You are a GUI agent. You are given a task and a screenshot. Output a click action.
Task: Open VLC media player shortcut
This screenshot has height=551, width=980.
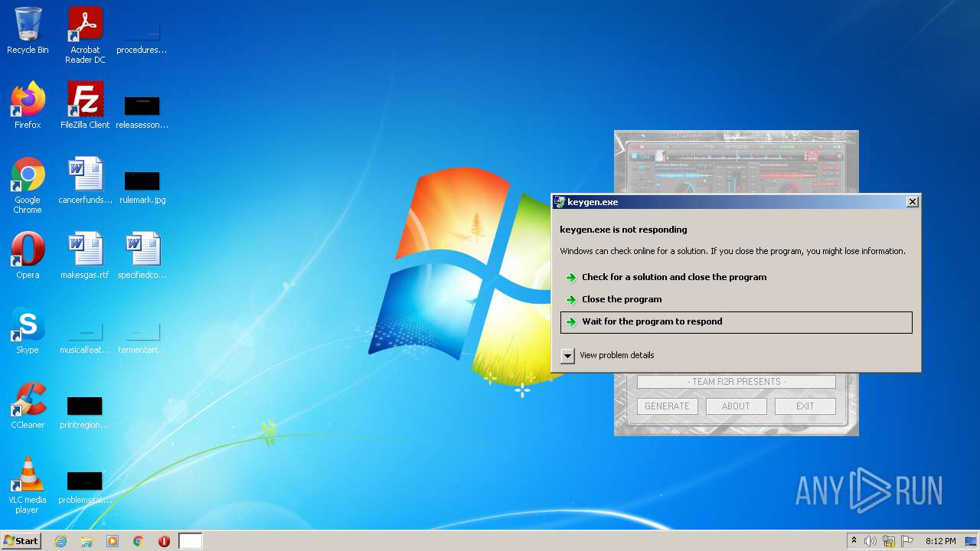click(28, 485)
